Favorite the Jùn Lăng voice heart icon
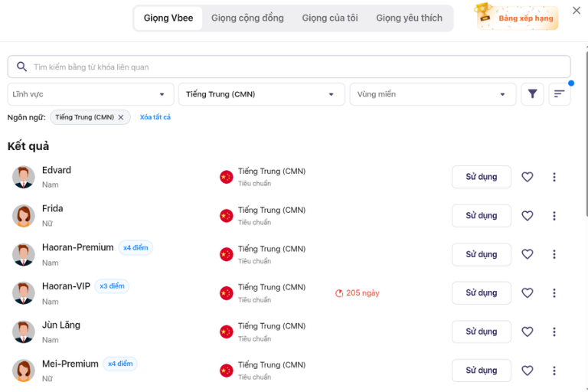588x392 pixels. coord(528,332)
